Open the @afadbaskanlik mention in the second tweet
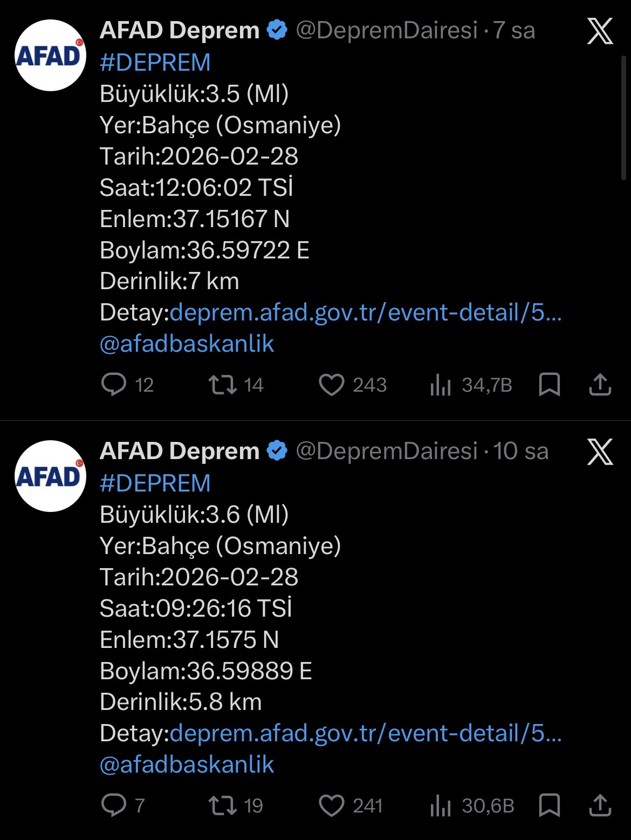This screenshot has height=840, width=631. click(x=187, y=765)
